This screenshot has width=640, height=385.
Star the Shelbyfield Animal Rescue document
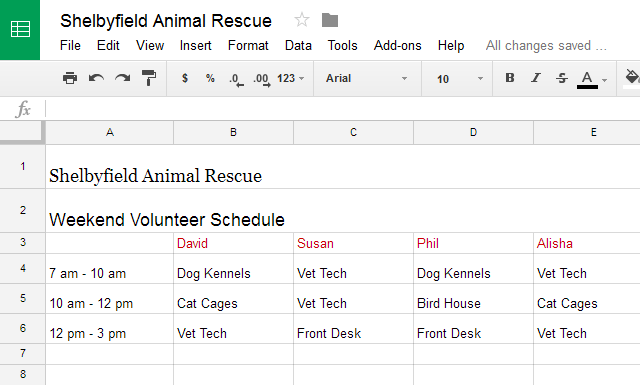[302, 20]
